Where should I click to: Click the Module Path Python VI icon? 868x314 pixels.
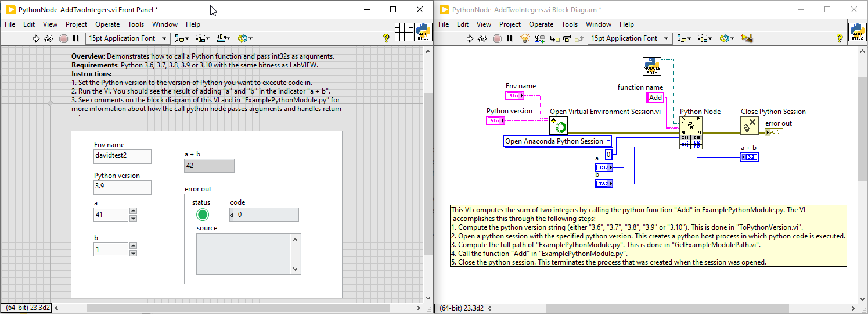pos(652,66)
